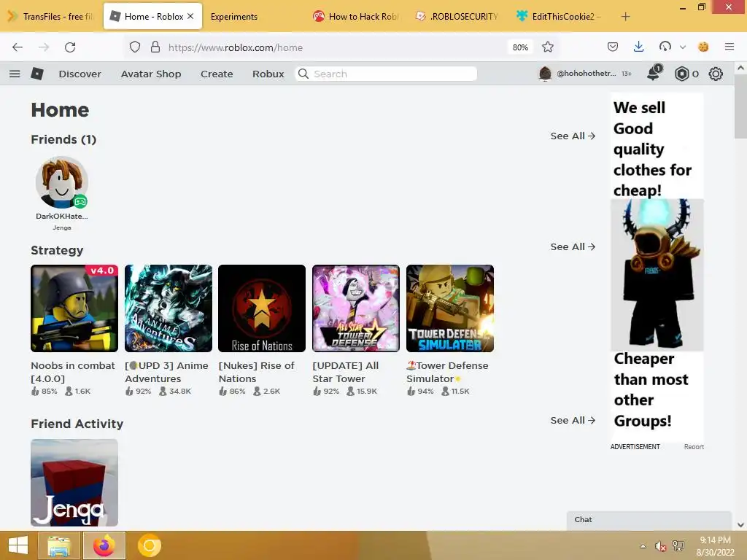The image size is (747, 560).
Task: Open the Robux balance icon
Action: [x=682, y=74]
